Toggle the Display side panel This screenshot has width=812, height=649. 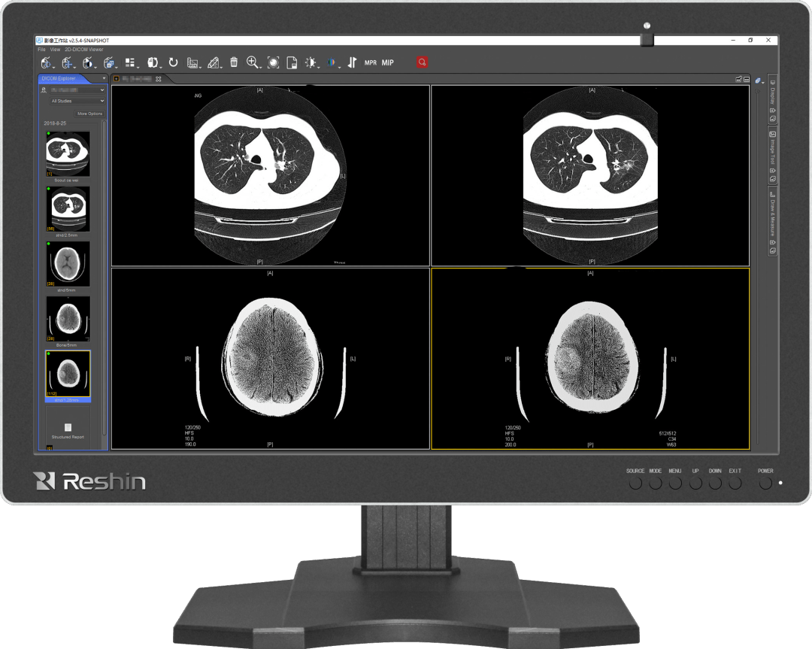(x=772, y=95)
